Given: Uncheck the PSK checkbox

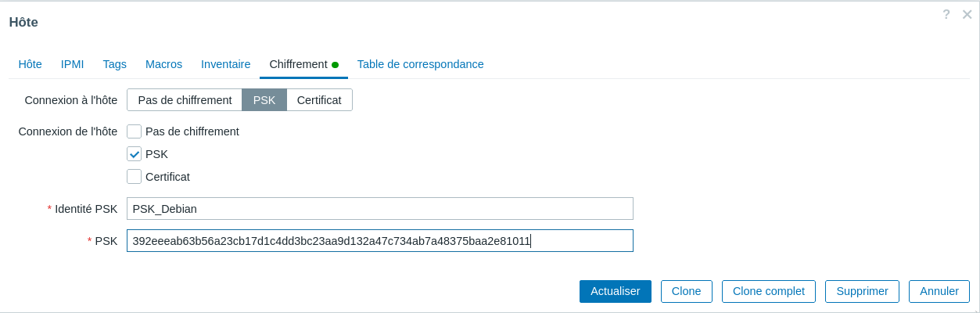Looking at the screenshot, I should tap(135, 154).
